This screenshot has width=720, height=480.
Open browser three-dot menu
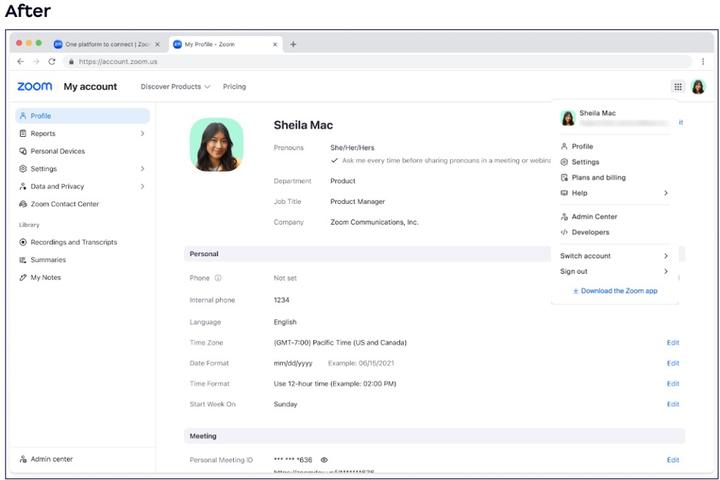[x=703, y=62]
